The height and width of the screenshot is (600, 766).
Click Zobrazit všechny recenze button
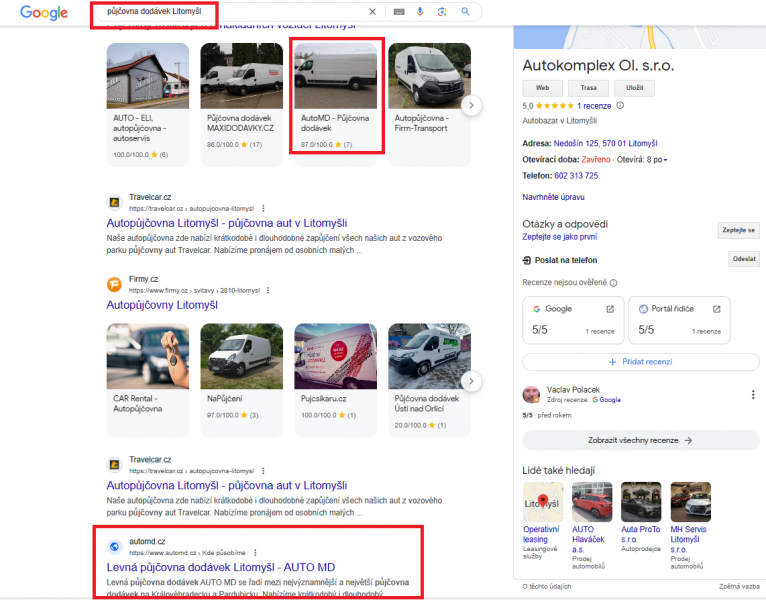640,441
